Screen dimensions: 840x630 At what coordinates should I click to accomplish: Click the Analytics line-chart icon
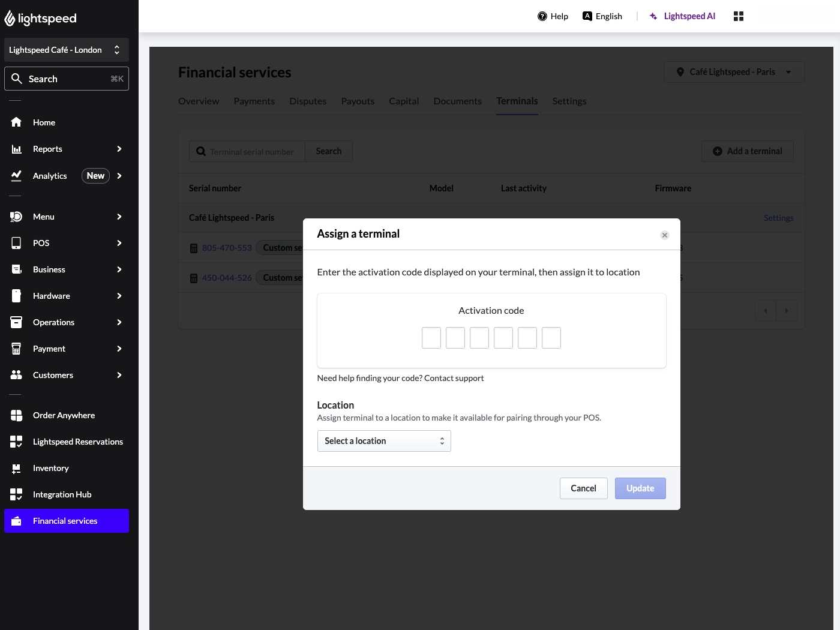click(16, 175)
